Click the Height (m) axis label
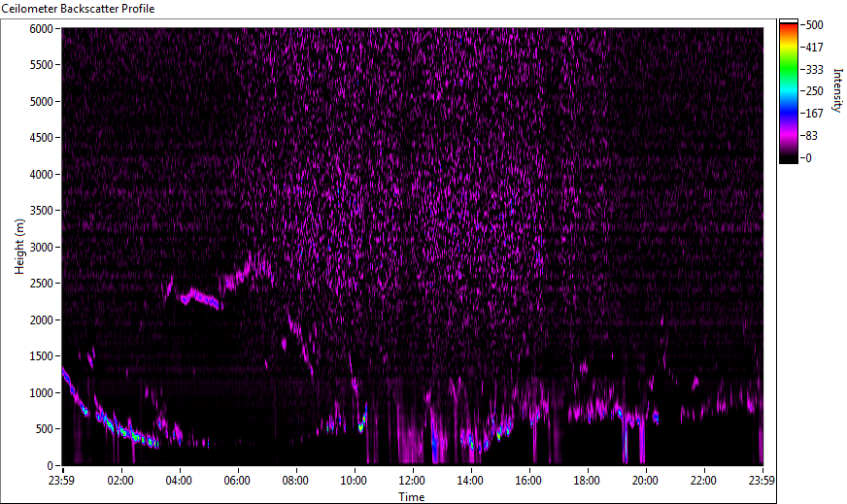This screenshot has height=504, width=847. pos(20,247)
